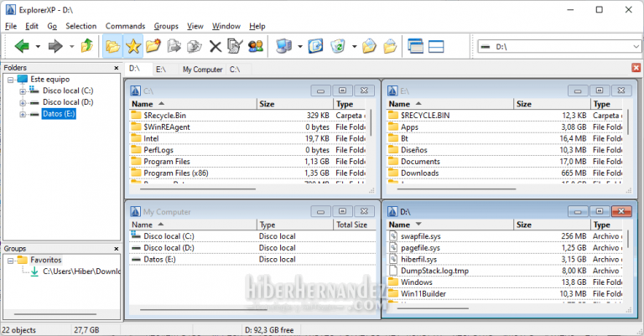Create a new folder from toolbar
The height and width of the screenshot is (336, 644).
[153, 46]
